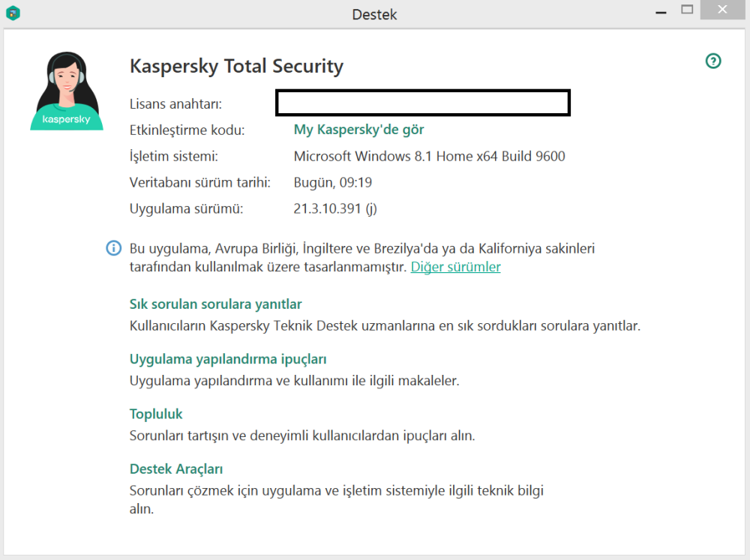The height and width of the screenshot is (560, 750).
Task: Open 'My Kaspersky'de gör' activation link
Action: point(358,129)
